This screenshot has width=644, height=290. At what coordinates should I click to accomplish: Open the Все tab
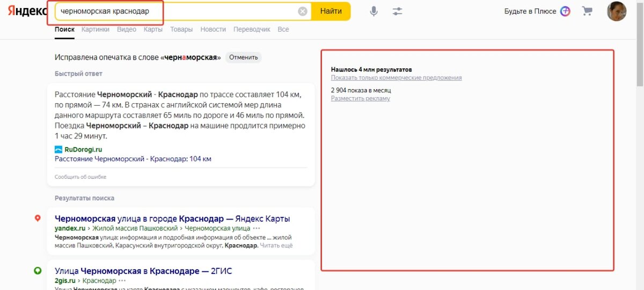(283, 30)
